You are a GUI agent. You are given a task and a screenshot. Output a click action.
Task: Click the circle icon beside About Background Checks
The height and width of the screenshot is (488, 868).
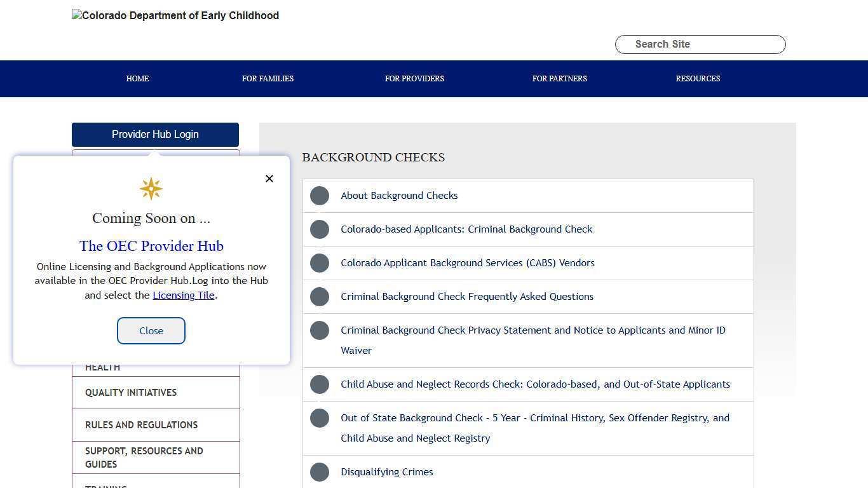319,195
